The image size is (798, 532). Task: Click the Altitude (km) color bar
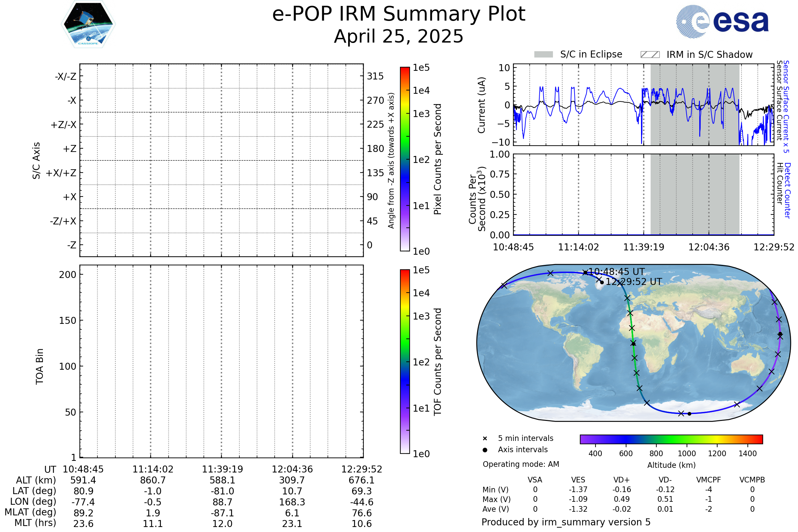pyautogui.click(x=671, y=439)
